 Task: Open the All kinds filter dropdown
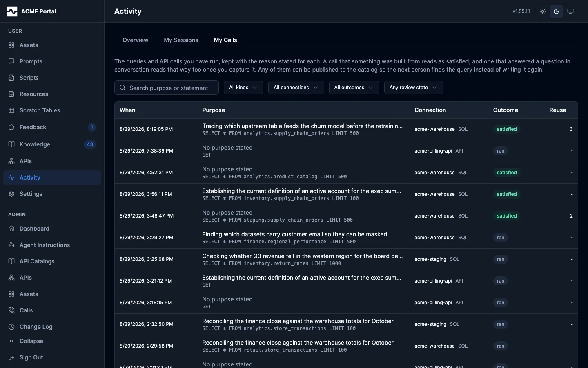click(x=243, y=88)
